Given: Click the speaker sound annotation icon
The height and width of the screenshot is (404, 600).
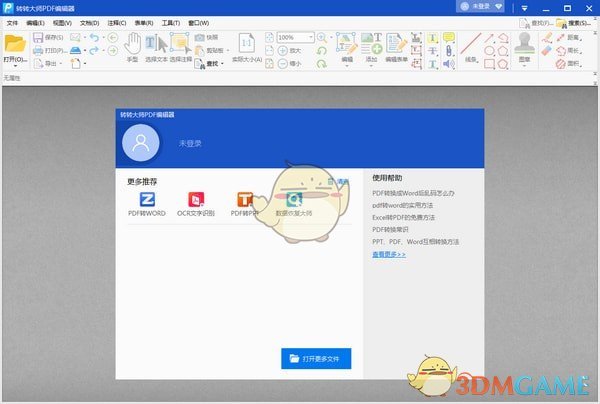Looking at the screenshot, I should (x=449, y=64).
